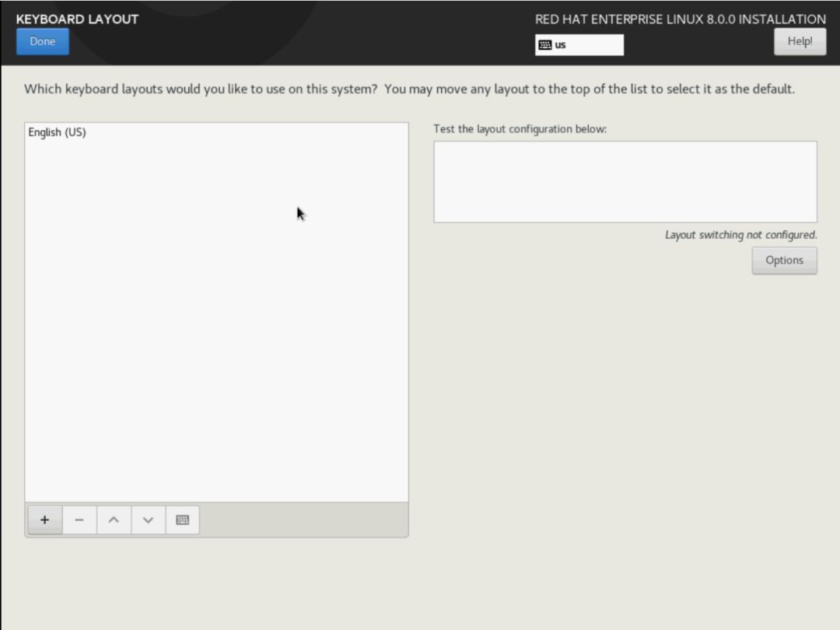Click the 'us' keyboard layout indicator

coord(579,45)
